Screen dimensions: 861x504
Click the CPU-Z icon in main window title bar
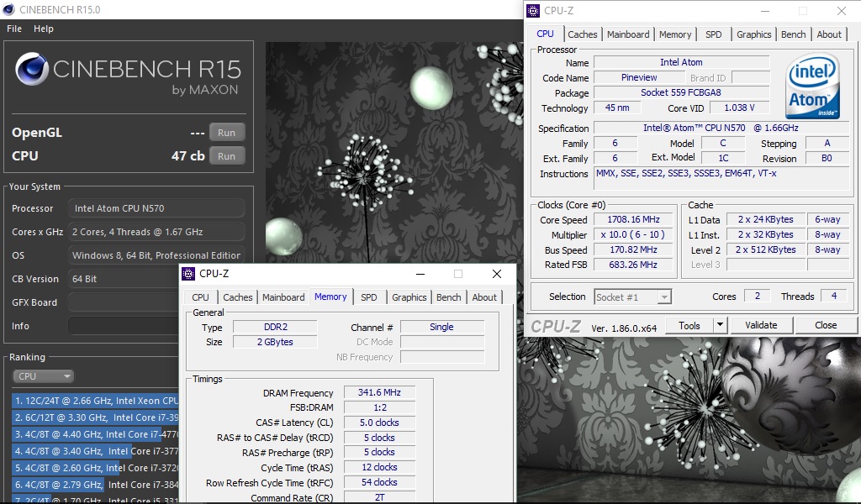click(x=533, y=10)
